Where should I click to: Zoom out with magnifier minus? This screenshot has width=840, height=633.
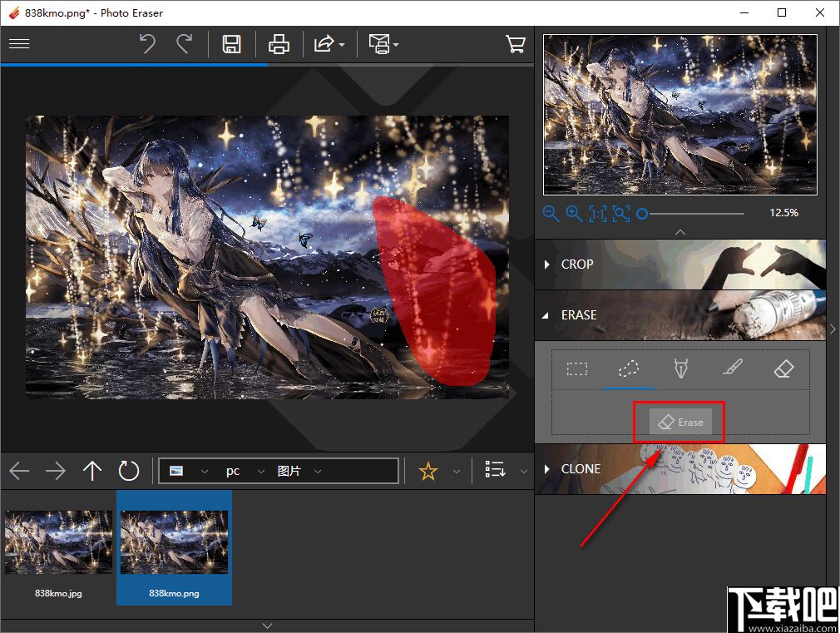click(x=551, y=214)
